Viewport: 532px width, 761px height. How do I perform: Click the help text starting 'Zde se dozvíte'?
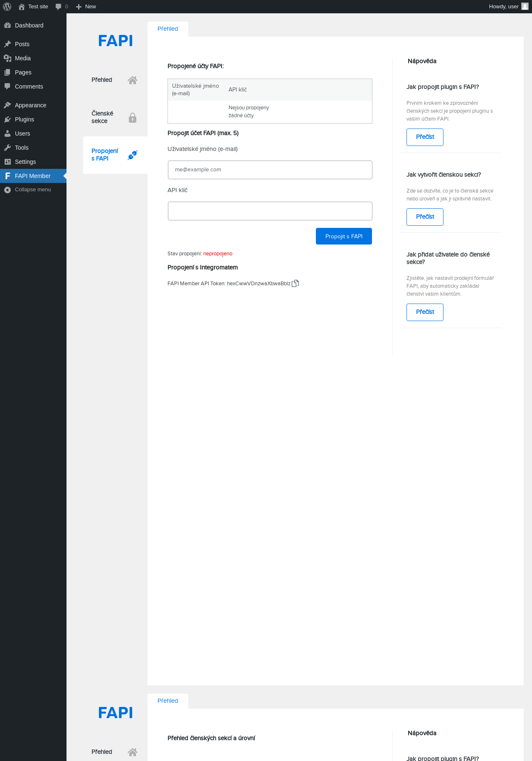[x=450, y=195]
